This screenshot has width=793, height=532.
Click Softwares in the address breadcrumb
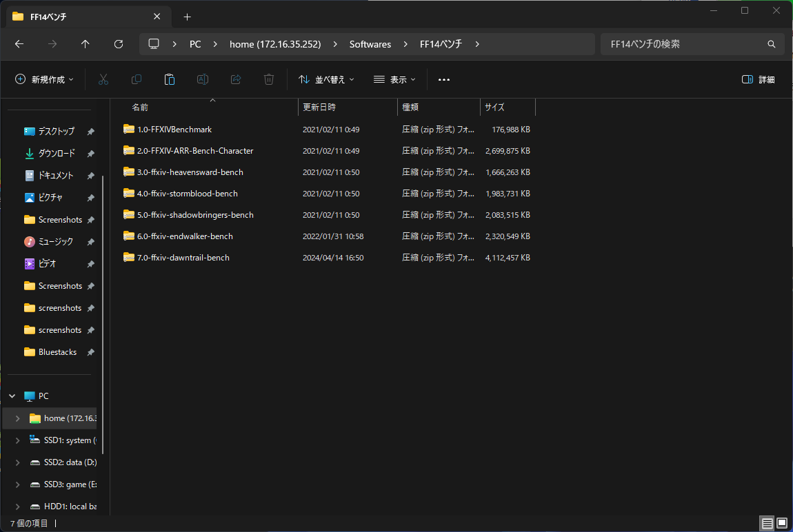tap(370, 44)
